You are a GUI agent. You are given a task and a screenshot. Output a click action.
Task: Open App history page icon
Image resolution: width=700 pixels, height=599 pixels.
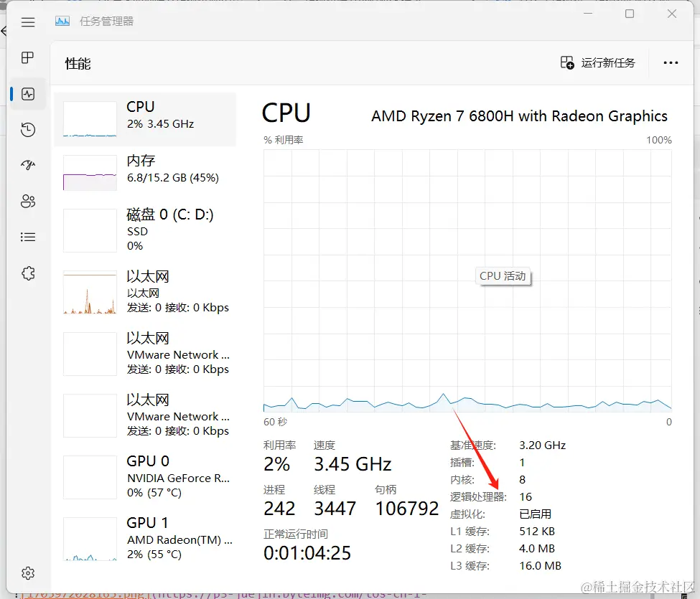pos(28,130)
